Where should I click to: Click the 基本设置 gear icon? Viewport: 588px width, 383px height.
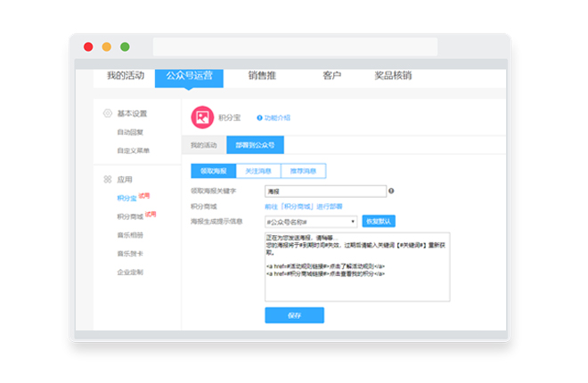[x=108, y=113]
